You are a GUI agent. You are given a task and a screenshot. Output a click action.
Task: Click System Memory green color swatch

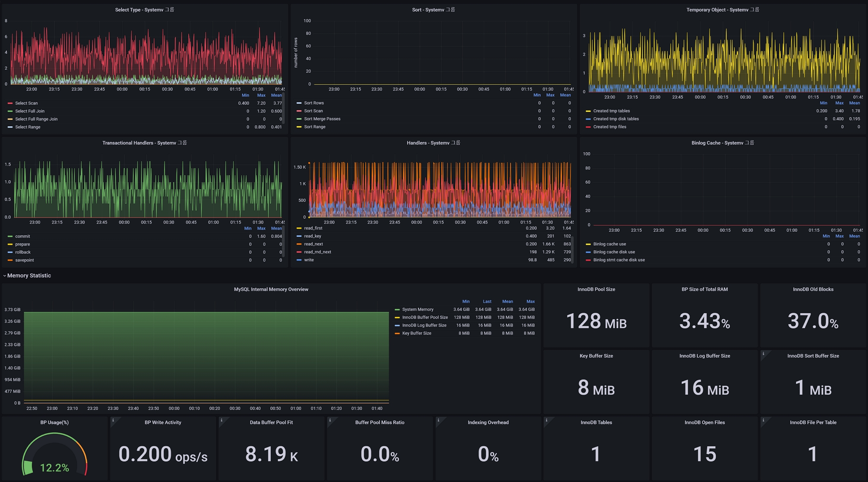click(x=397, y=310)
